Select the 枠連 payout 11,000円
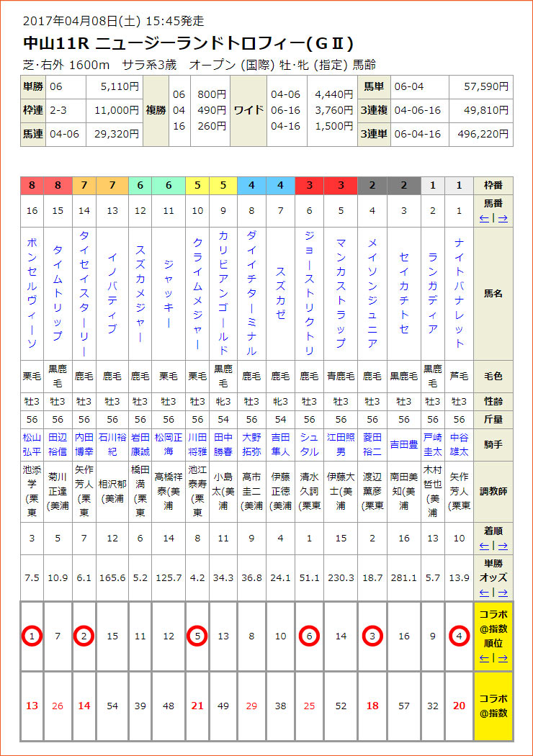The width and height of the screenshot is (533, 756). (x=117, y=110)
